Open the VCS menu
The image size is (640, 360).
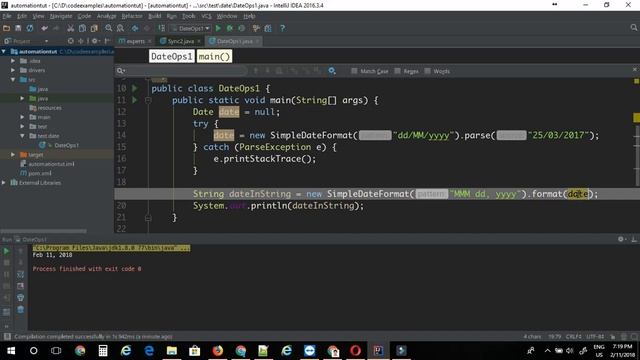click(206, 16)
